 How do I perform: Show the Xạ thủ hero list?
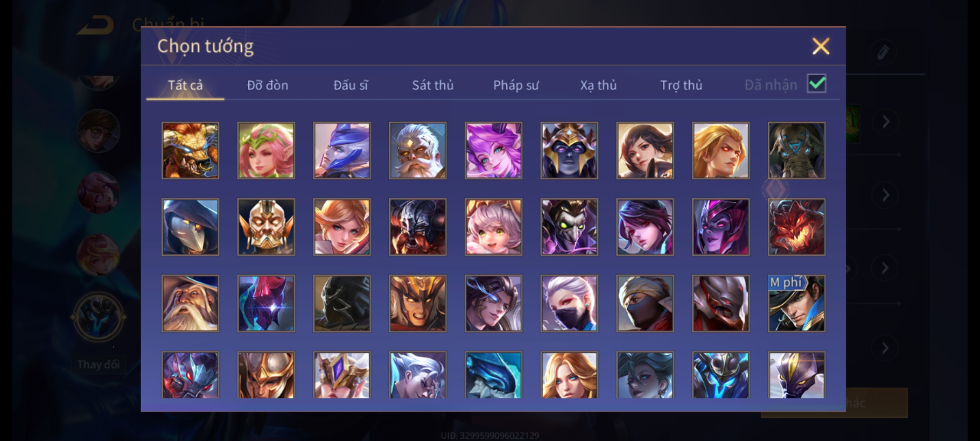(x=598, y=85)
